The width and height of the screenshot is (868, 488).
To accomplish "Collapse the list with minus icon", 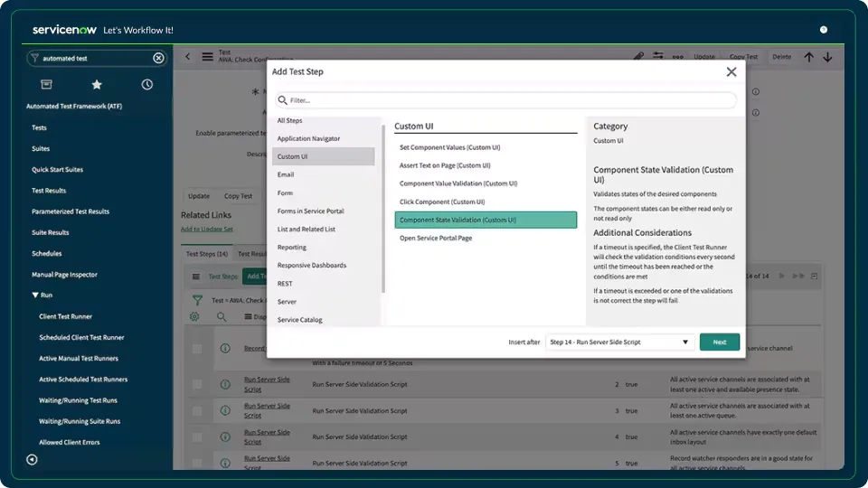I will tap(815, 276).
